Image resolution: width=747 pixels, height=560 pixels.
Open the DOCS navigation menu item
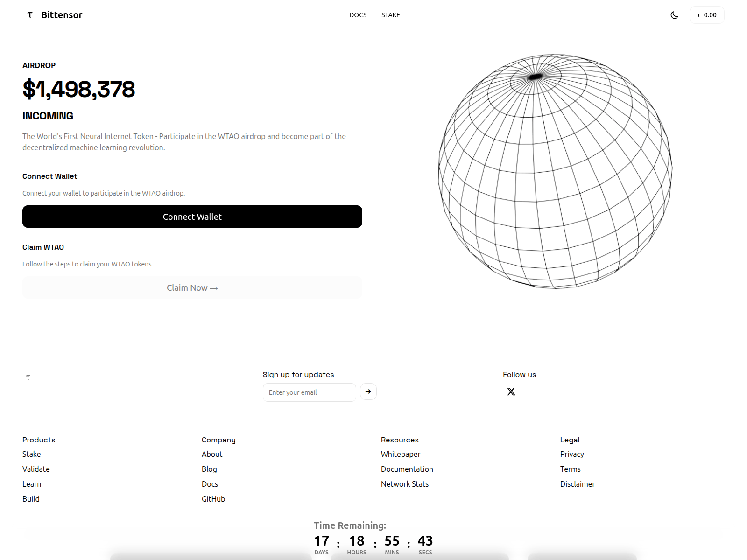[x=358, y=15]
